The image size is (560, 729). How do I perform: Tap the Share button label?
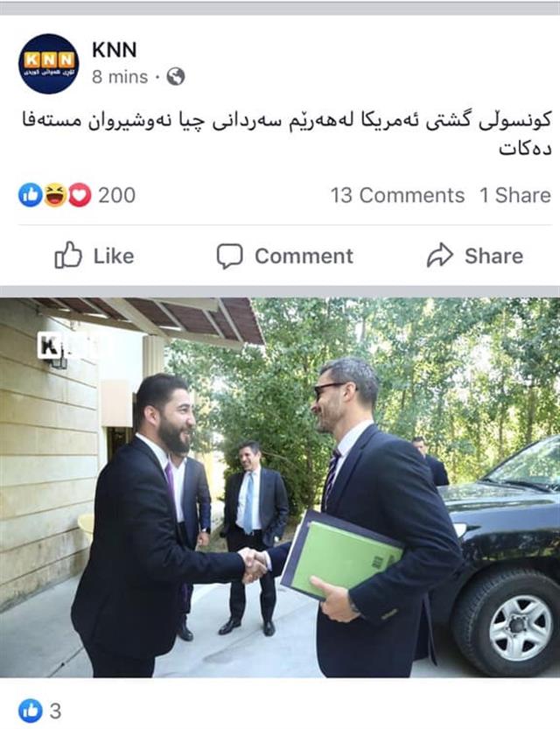[x=494, y=256]
